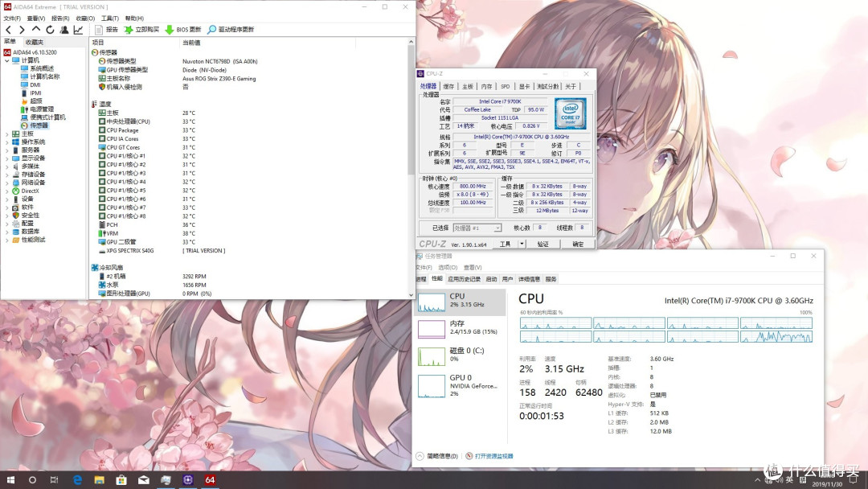868x489 pixels.
Task: Click the 工具 button in CPU-Z
Action: click(506, 244)
